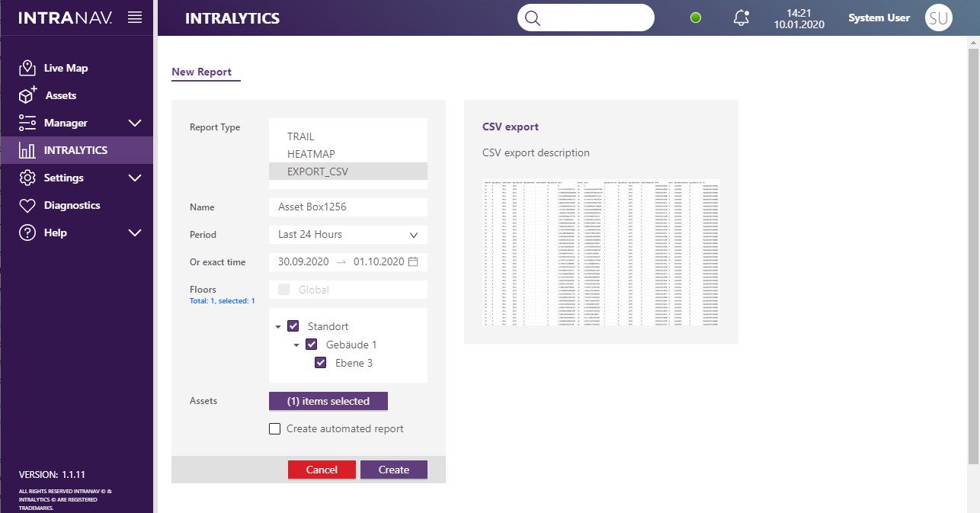Uncheck the Standort checkbox

point(293,326)
